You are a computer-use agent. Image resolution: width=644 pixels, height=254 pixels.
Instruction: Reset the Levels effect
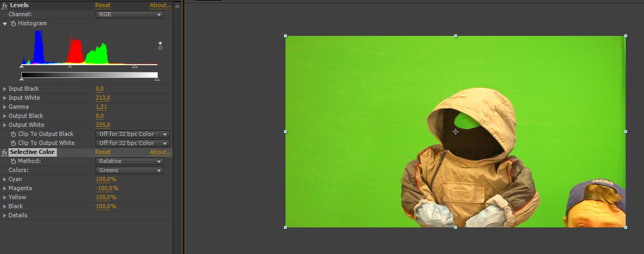[103, 5]
